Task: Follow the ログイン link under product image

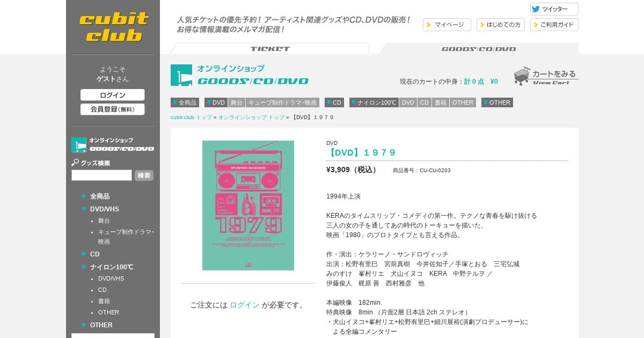Action: 245,305
